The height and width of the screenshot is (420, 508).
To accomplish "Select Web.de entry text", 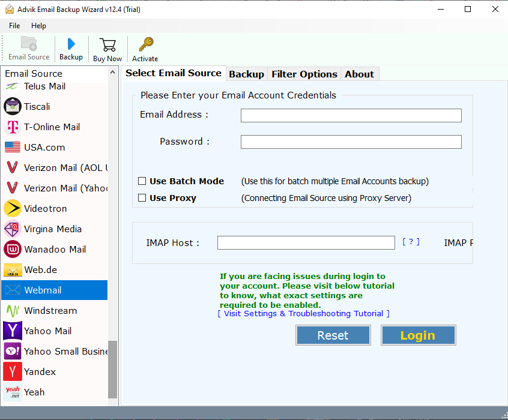I will (x=40, y=270).
